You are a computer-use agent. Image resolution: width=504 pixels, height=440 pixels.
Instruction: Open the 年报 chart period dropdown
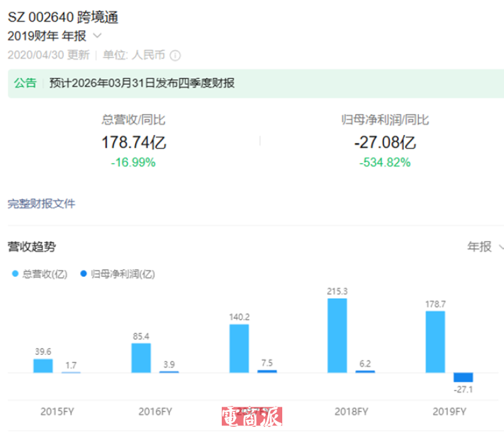[484, 246]
